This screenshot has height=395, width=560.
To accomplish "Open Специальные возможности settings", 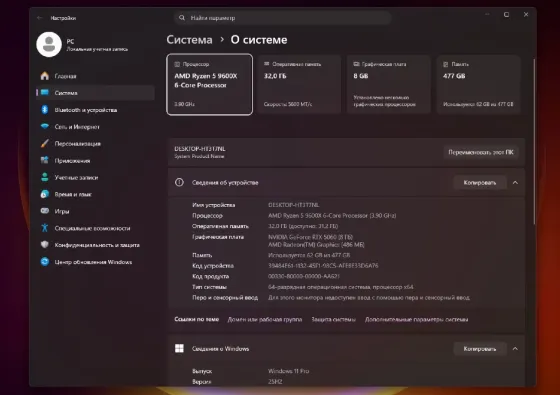I will tap(95, 228).
